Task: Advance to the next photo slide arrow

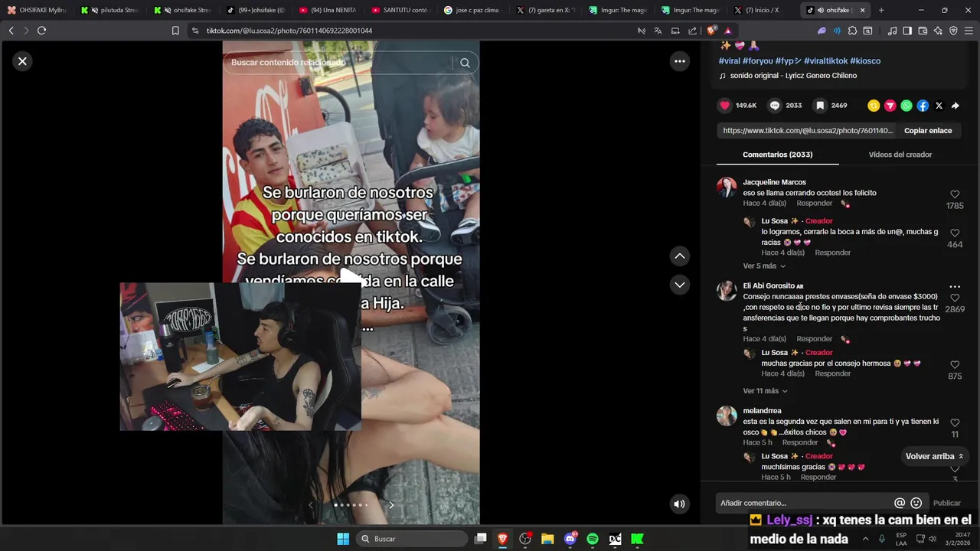Action: coord(391,505)
